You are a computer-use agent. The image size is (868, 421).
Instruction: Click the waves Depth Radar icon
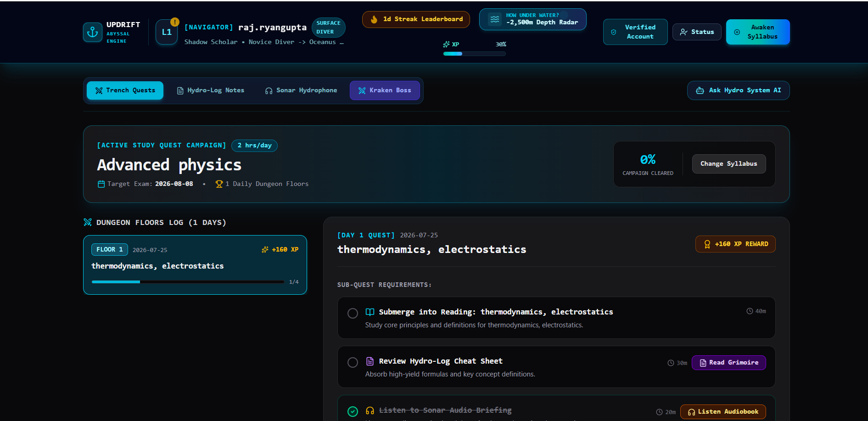click(495, 19)
